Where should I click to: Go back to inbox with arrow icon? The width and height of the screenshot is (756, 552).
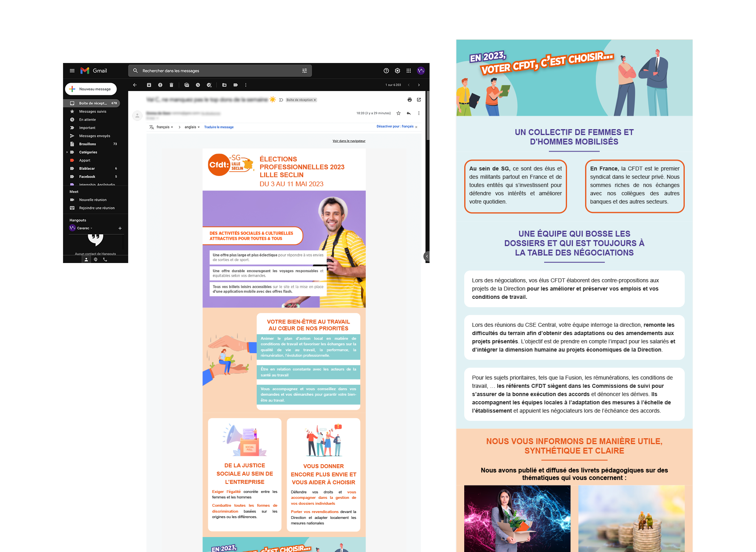click(135, 85)
